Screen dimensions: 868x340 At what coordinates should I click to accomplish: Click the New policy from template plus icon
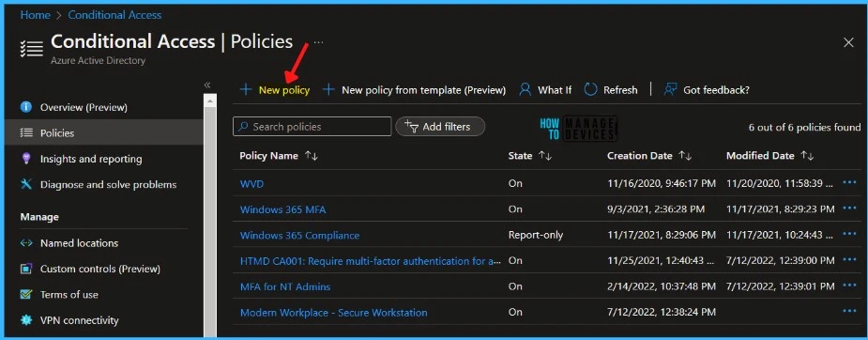(x=328, y=90)
